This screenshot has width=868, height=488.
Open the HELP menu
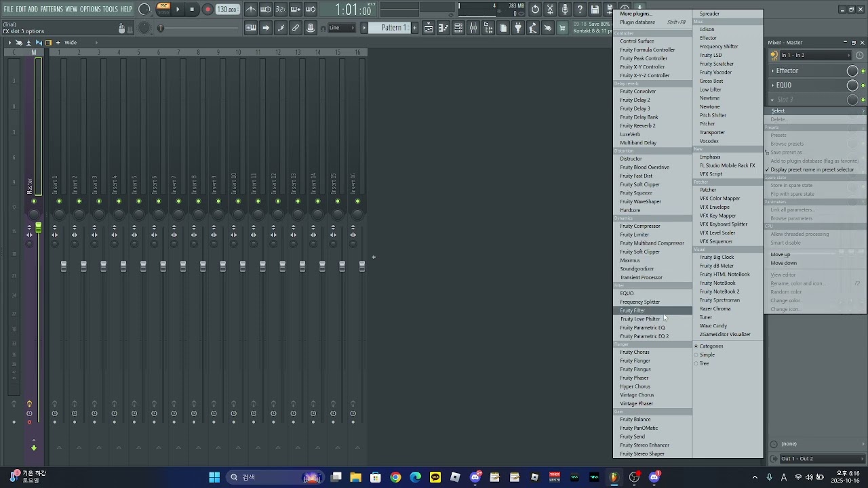[x=127, y=9]
